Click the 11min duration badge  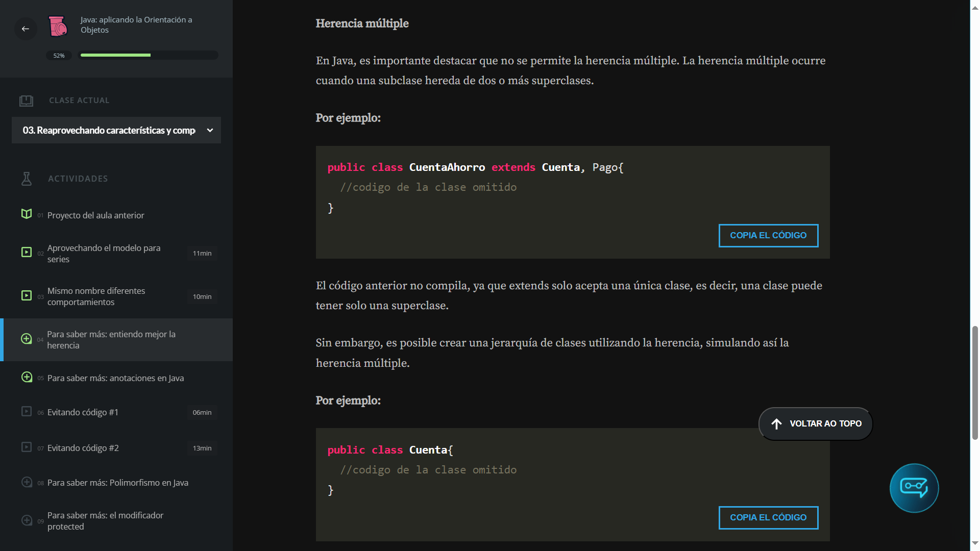(x=202, y=253)
